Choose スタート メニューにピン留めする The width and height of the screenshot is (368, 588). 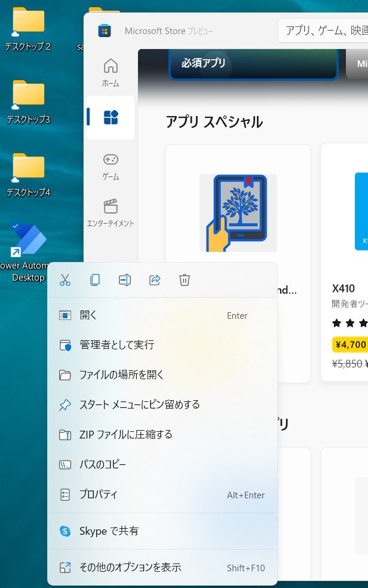pyautogui.click(x=162, y=405)
